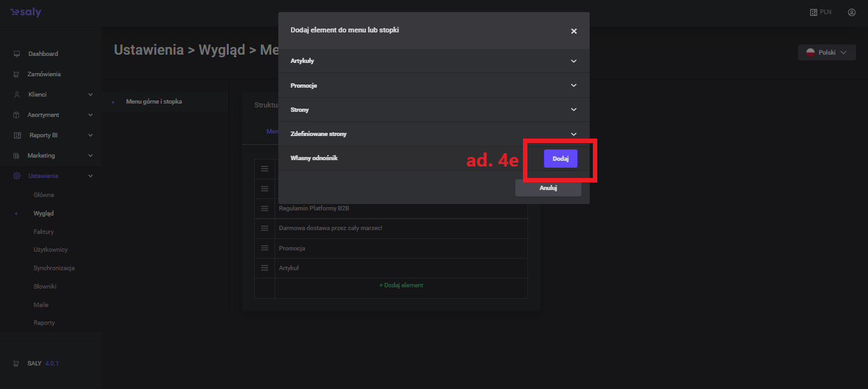The image size is (868, 389).
Task: Open the Polski language dropdown
Action: [826, 53]
